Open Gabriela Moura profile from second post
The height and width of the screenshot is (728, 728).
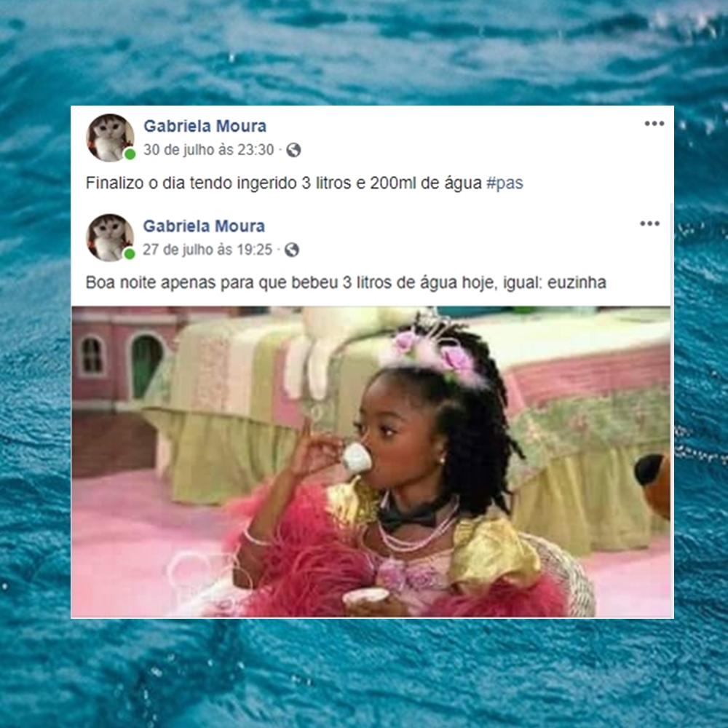[x=204, y=226]
